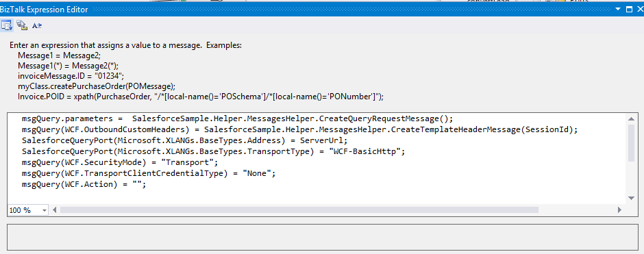
Task: Open the Window Position dropdown arrow in title bar
Action: [x=618, y=10]
